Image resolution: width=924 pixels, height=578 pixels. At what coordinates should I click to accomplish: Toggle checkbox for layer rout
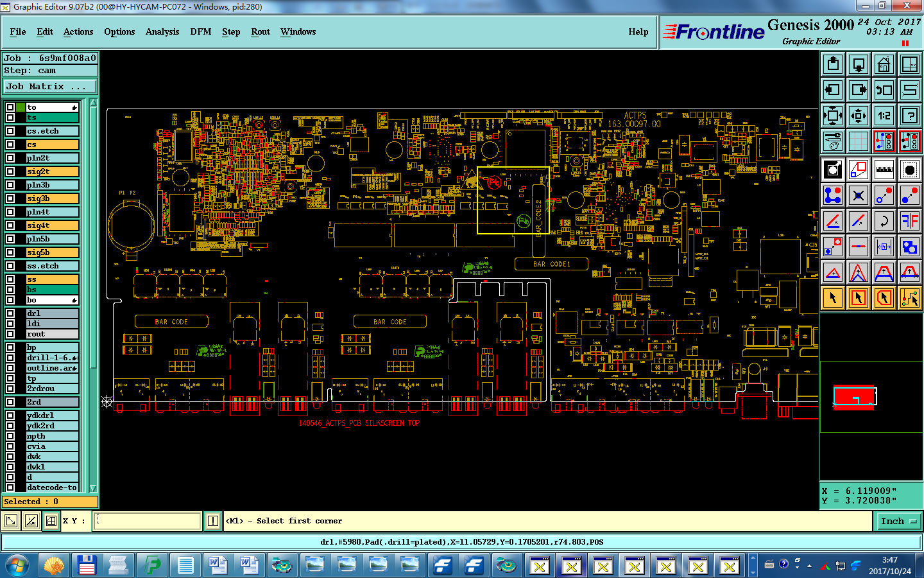click(10, 334)
